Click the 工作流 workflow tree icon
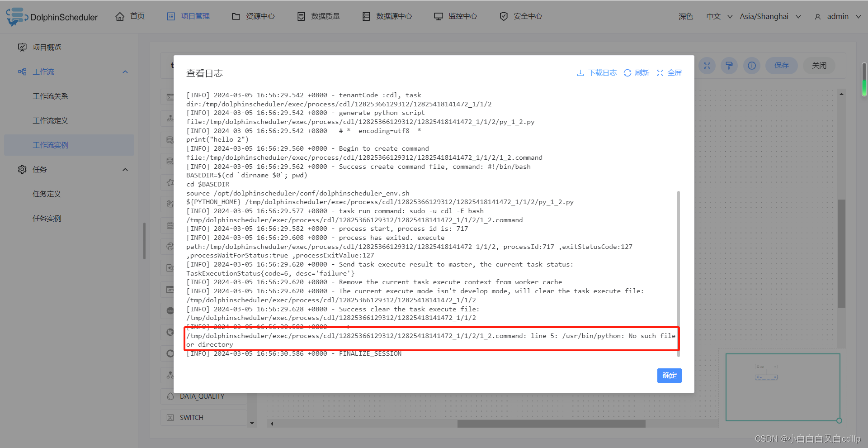The height and width of the screenshot is (448, 868). pyautogui.click(x=22, y=71)
